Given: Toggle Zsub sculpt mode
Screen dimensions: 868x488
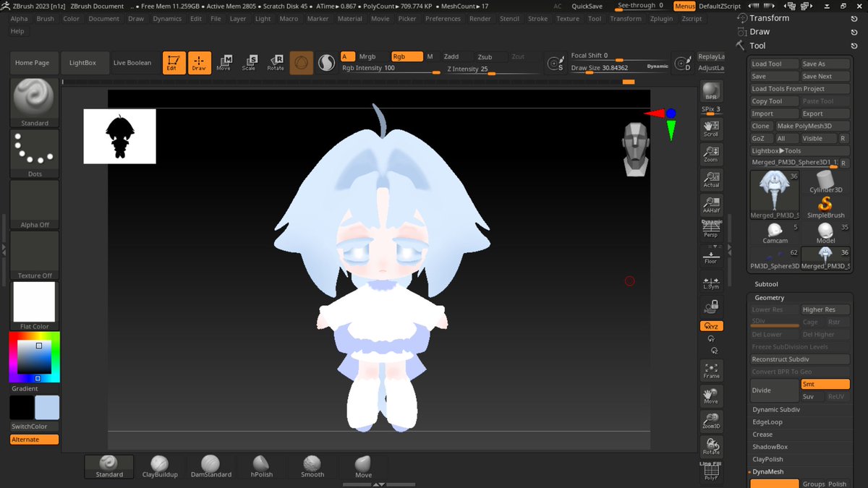Looking at the screenshot, I should point(485,56).
